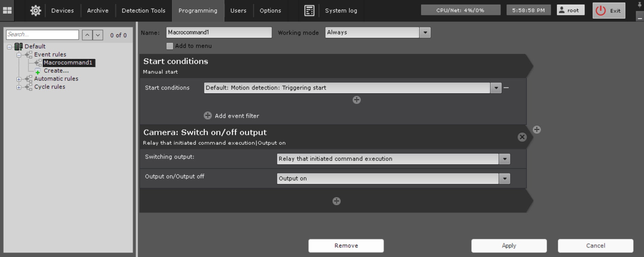Click the 'Name:' label
The width and height of the screenshot is (644, 257).
[150, 33]
